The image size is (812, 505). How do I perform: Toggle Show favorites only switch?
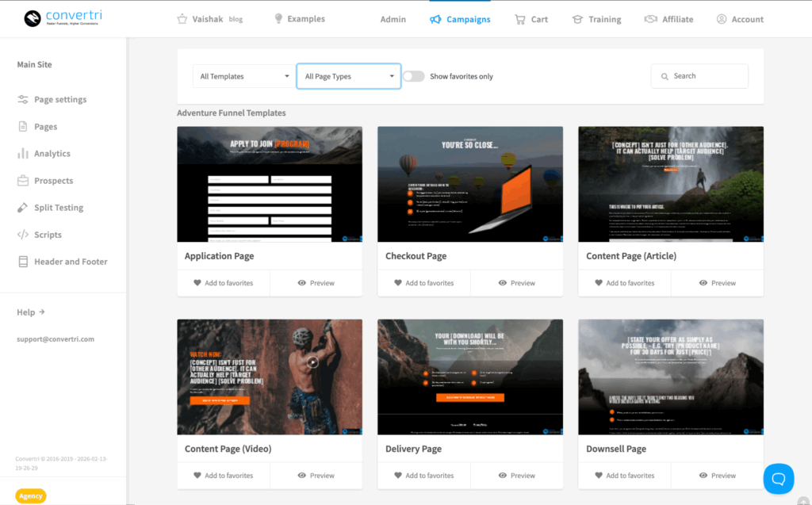pyautogui.click(x=413, y=76)
